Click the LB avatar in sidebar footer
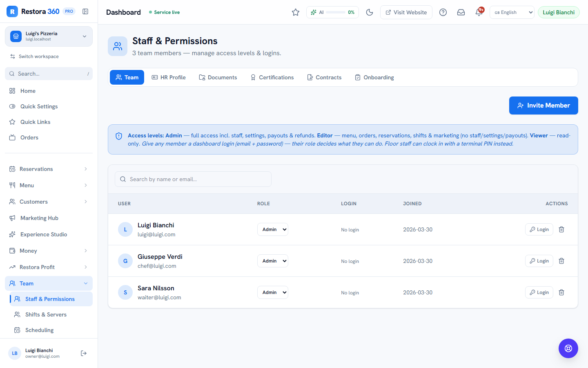Screen dimensions: 588x368 click(x=15, y=353)
